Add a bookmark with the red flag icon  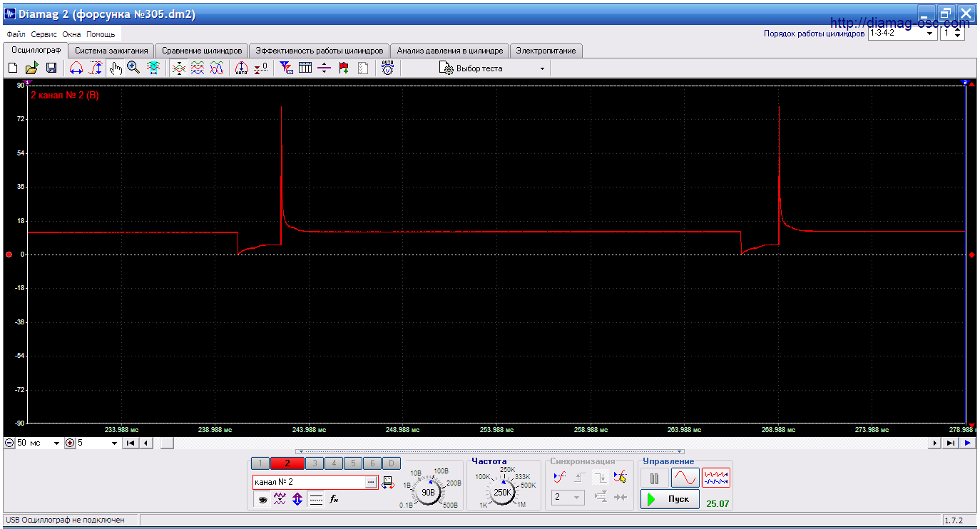[344, 68]
